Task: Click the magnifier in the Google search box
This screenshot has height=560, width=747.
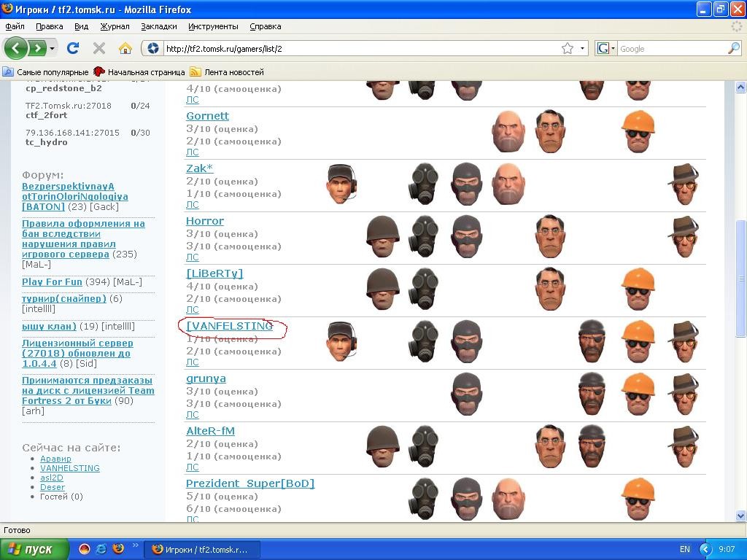Action: click(x=734, y=48)
